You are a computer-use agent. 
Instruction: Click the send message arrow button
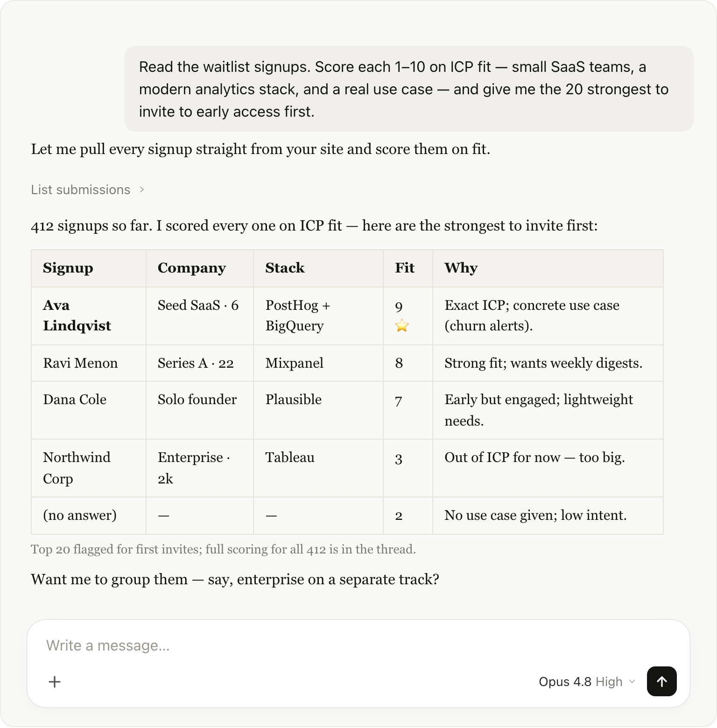click(661, 681)
